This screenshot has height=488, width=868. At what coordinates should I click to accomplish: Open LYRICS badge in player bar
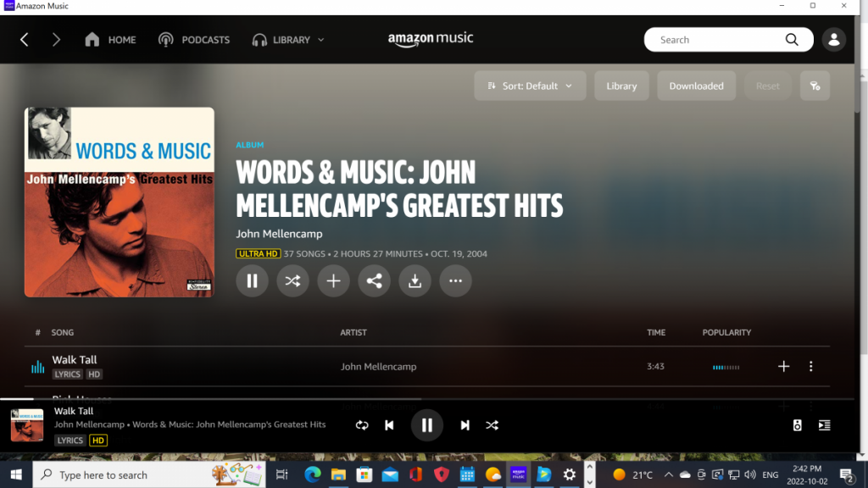[x=70, y=441]
